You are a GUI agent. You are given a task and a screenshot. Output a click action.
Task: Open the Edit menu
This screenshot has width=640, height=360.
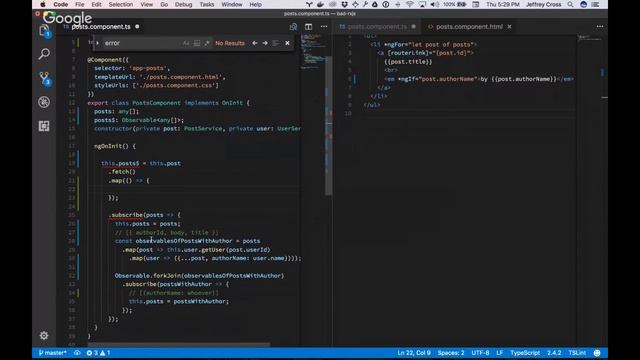pyautogui.click(x=96, y=4)
